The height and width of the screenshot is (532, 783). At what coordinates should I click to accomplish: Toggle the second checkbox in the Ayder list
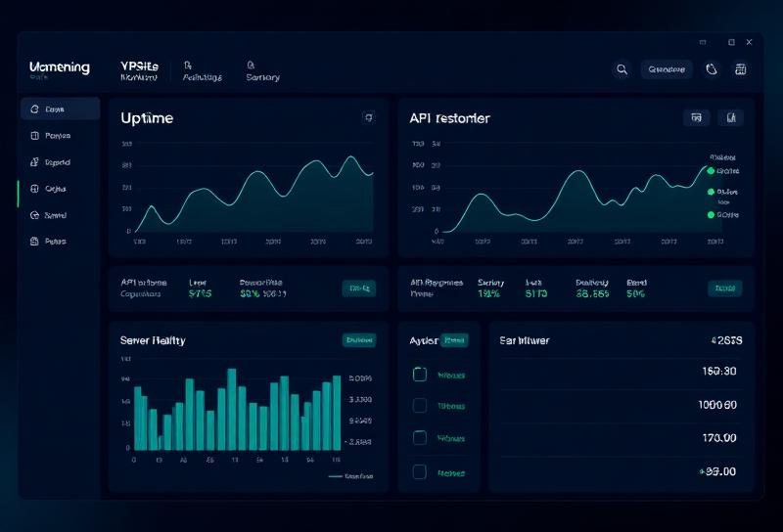(x=420, y=406)
